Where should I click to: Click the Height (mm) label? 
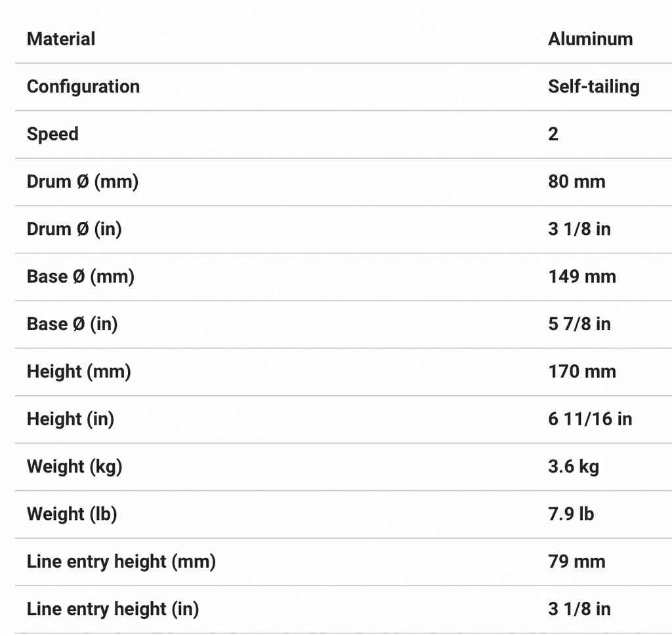(x=79, y=371)
